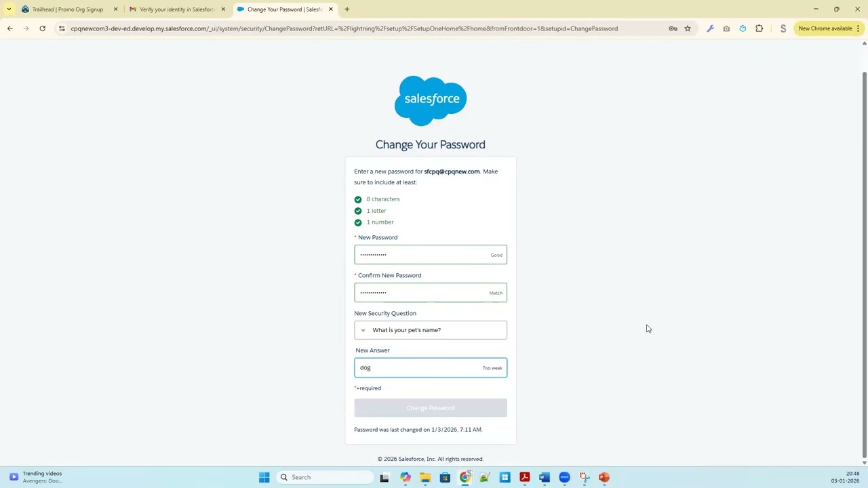Open Zoom from the taskbar

tap(564, 477)
